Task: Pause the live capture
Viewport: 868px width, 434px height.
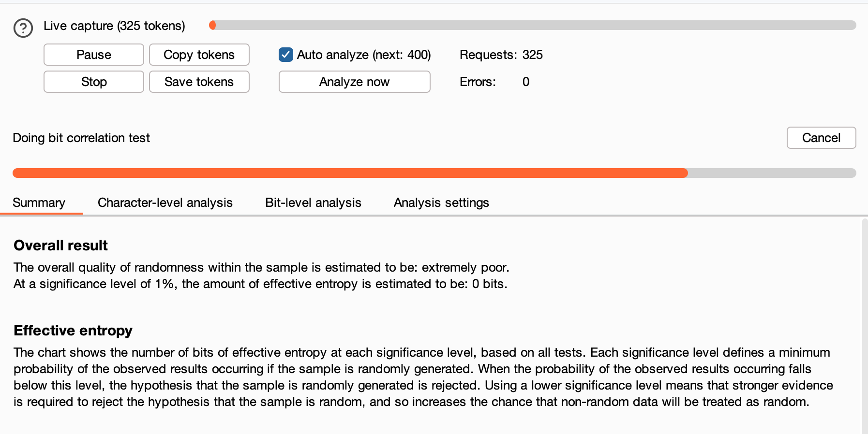Action: click(x=94, y=55)
